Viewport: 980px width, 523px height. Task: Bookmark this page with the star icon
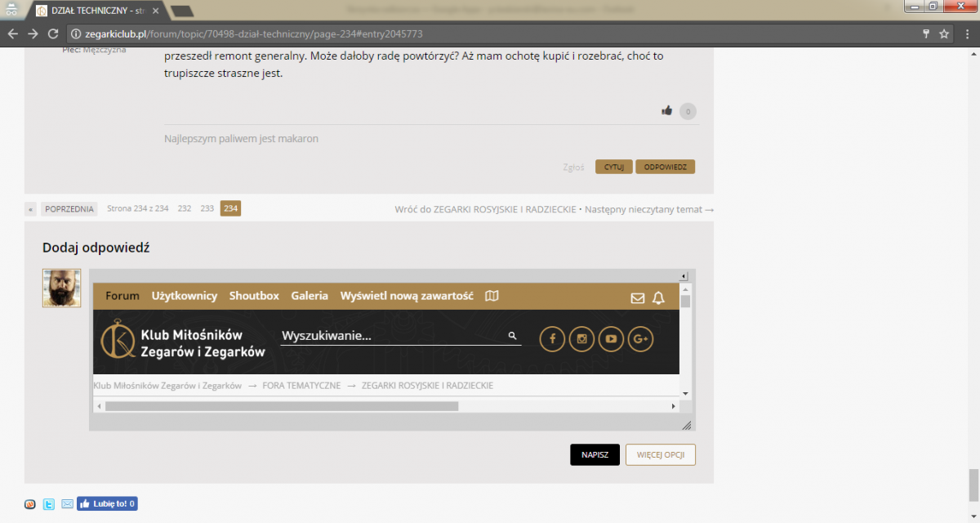click(944, 34)
